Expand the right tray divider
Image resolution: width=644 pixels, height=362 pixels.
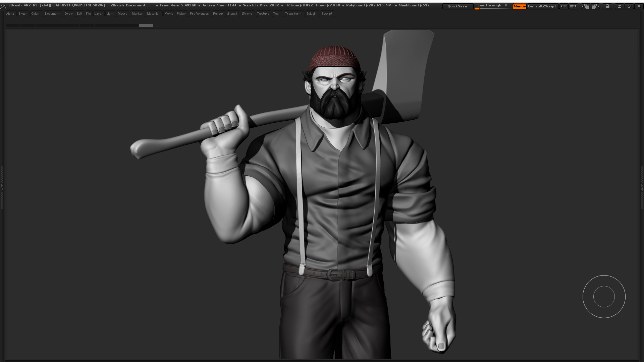coord(642,187)
